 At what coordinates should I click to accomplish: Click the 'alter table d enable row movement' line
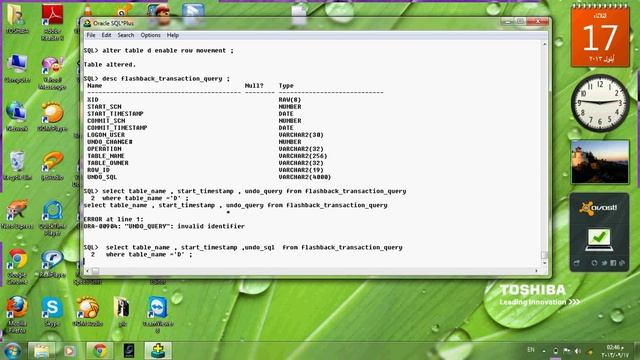[x=158, y=51]
